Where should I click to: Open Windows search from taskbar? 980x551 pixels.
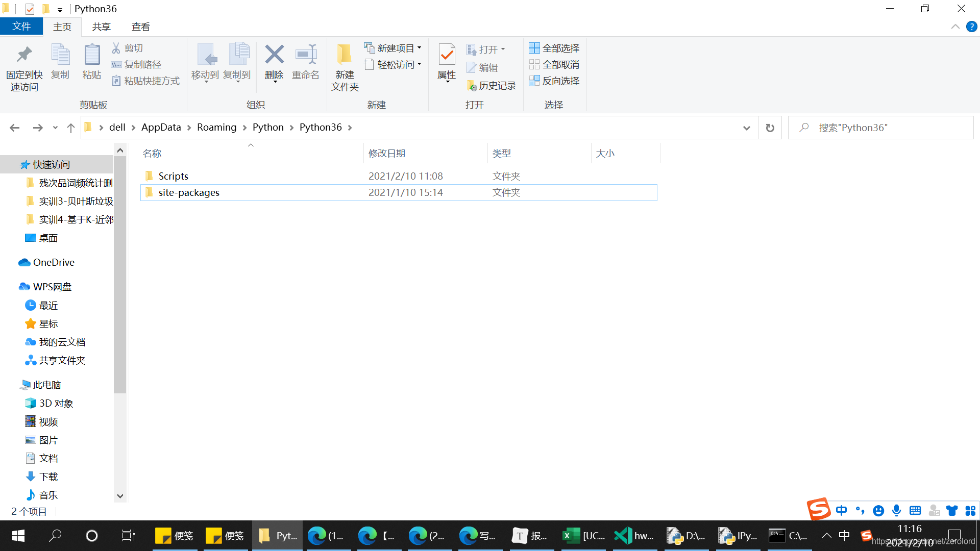pos(55,536)
